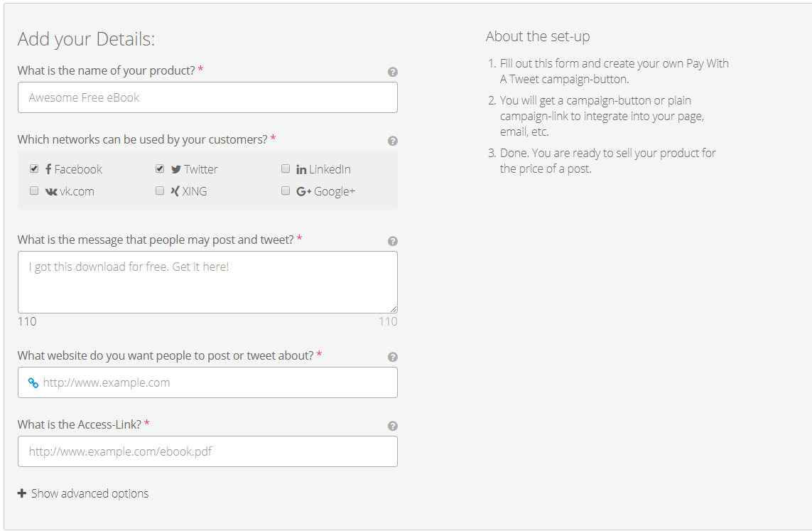
Task: Expand Show advanced options
Action: (90, 493)
